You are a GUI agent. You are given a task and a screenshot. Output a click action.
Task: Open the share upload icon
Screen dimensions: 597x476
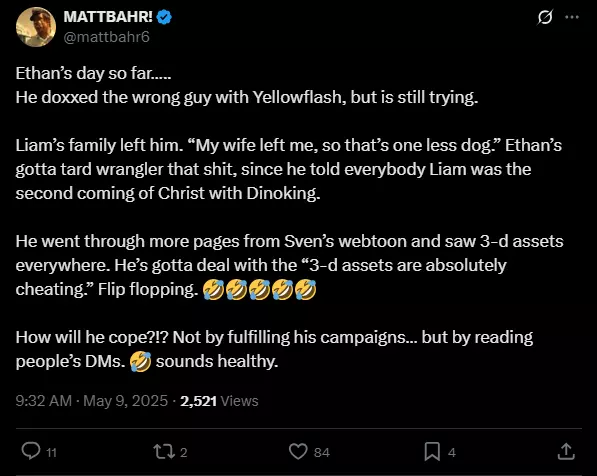point(566,452)
